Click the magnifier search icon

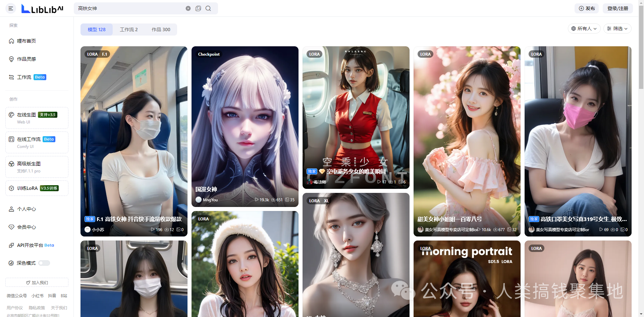[x=208, y=8]
